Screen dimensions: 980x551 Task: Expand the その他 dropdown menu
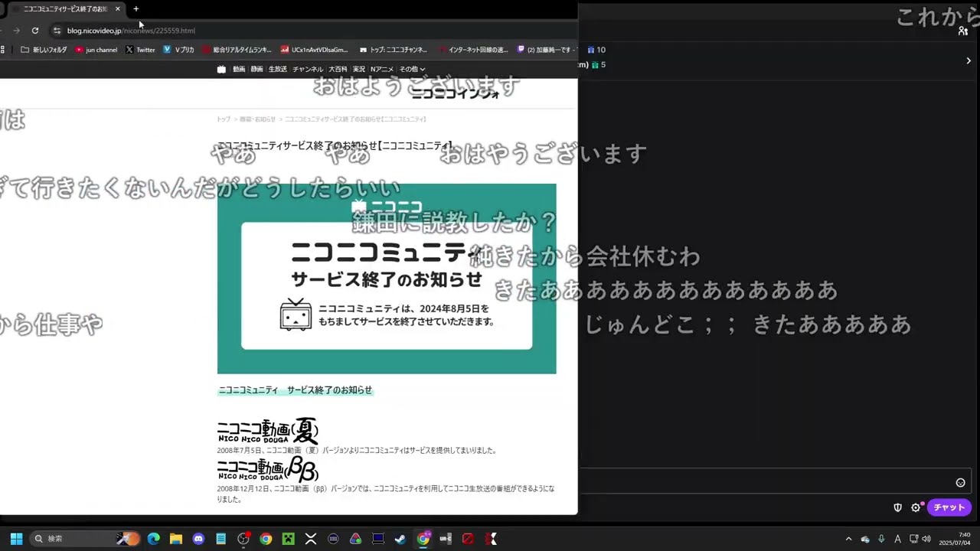pos(412,69)
